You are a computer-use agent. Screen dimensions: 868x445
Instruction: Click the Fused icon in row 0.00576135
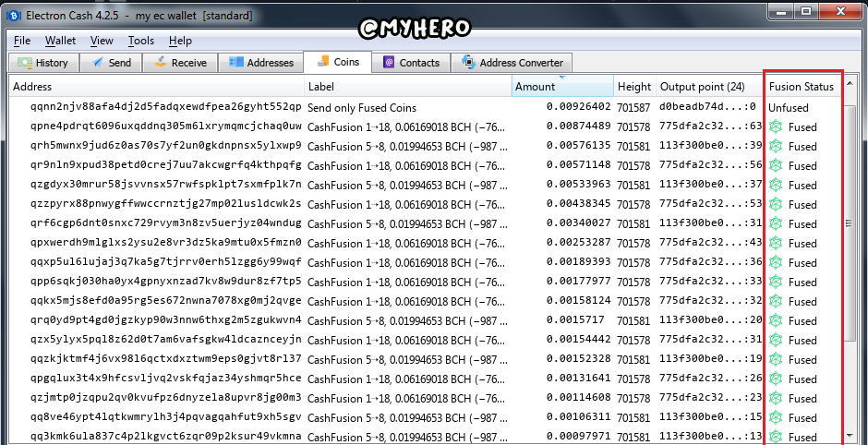click(777, 147)
